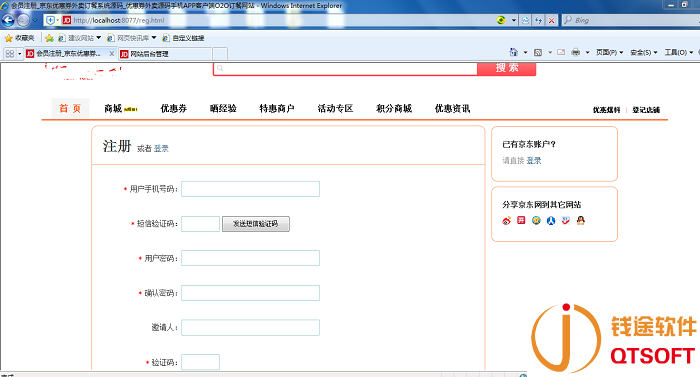
Task: Click the red 搜索 search button
Action: click(x=507, y=68)
